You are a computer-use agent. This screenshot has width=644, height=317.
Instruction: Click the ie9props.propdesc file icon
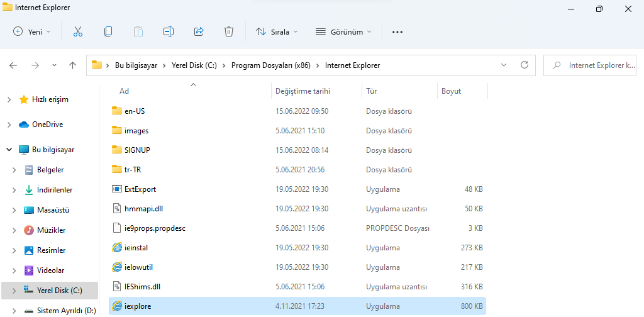click(x=117, y=228)
